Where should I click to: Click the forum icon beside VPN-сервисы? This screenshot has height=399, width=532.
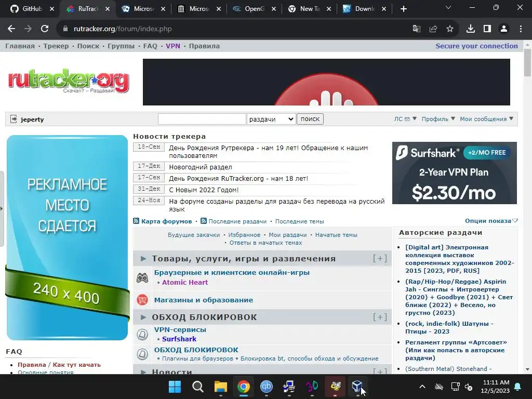point(142,334)
